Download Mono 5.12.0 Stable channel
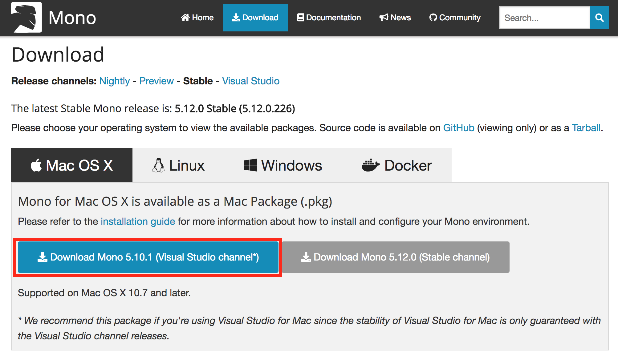The width and height of the screenshot is (618, 364). coord(395,257)
